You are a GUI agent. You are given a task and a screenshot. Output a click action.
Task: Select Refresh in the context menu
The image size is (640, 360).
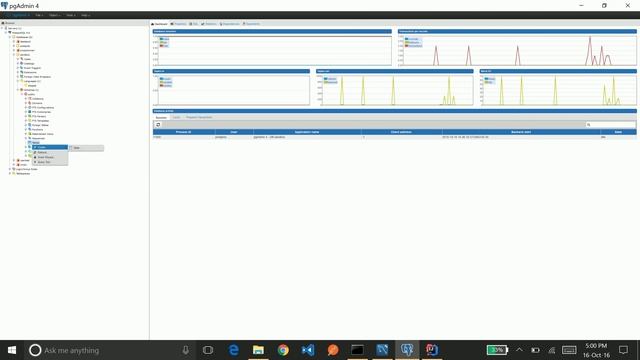[x=50, y=152]
